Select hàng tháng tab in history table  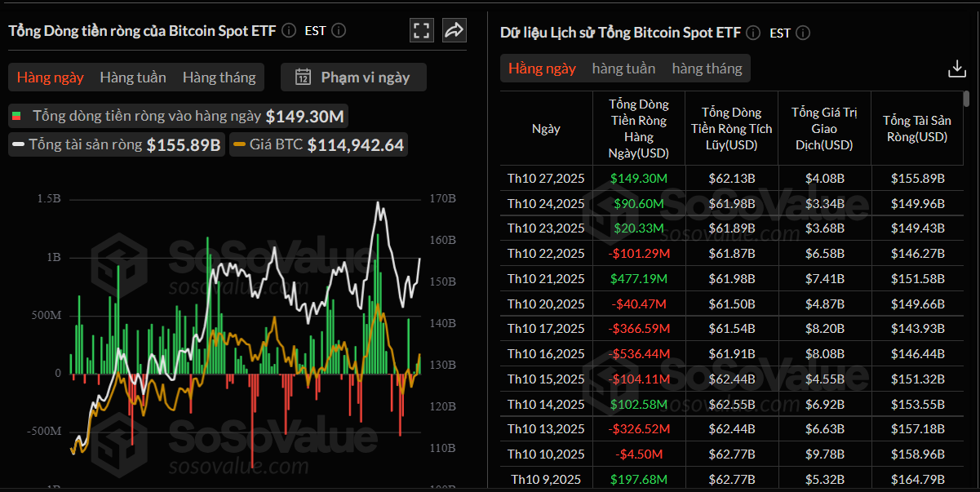point(707,69)
